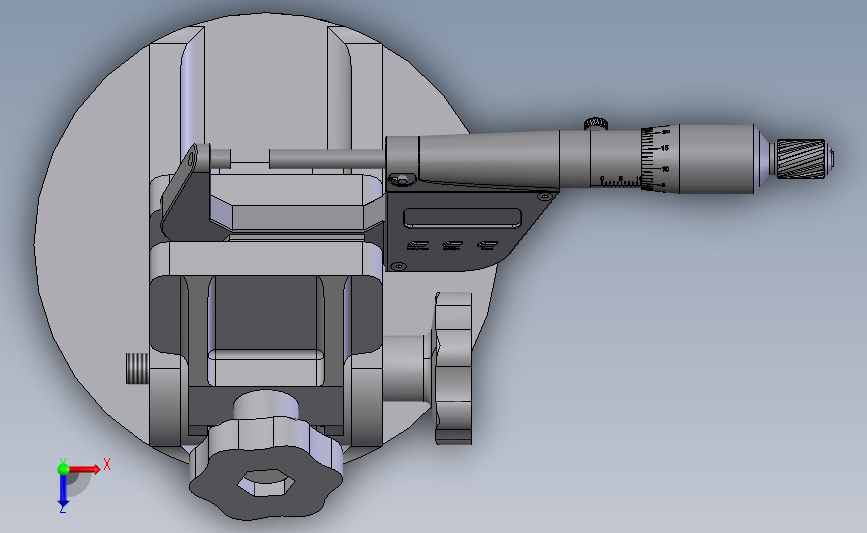Select the micrometer spindle rod
Viewport: 867px width, 533px height.
[327, 158]
